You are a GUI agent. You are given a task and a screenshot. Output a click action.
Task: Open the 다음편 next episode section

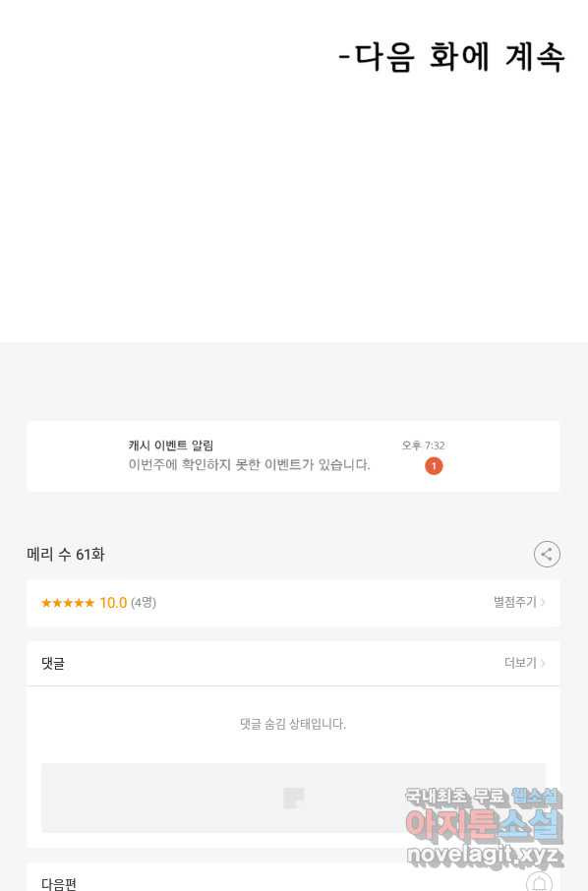coord(59,883)
